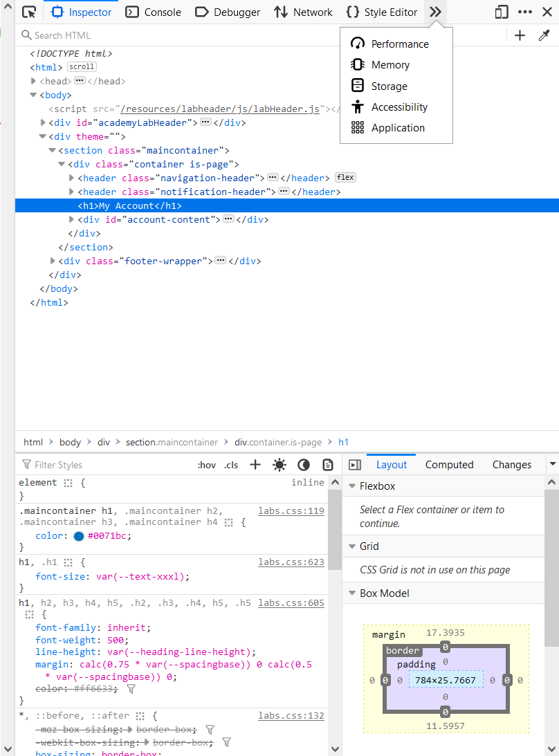
Task: Collapse the container is-page div node
Action: [x=62, y=164]
